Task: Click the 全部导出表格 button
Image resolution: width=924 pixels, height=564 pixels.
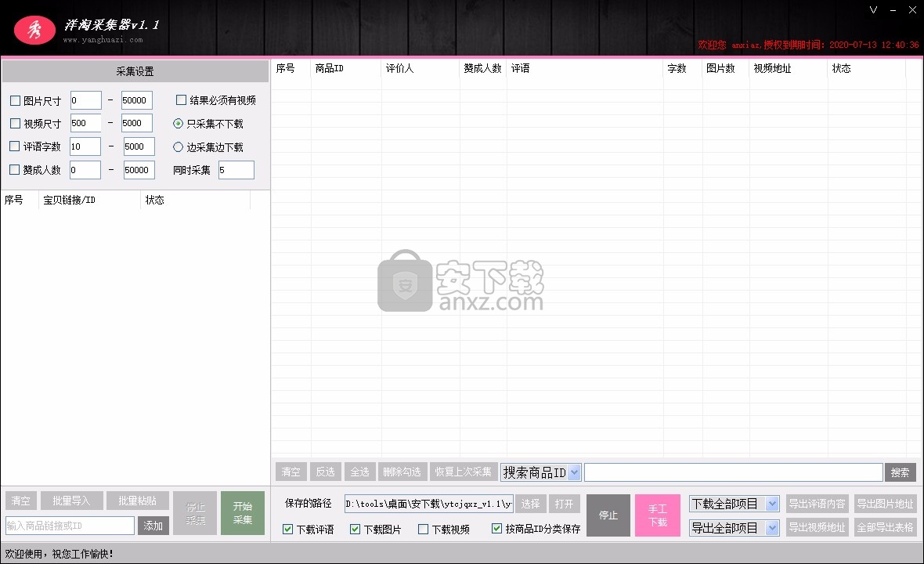Action: (x=885, y=527)
